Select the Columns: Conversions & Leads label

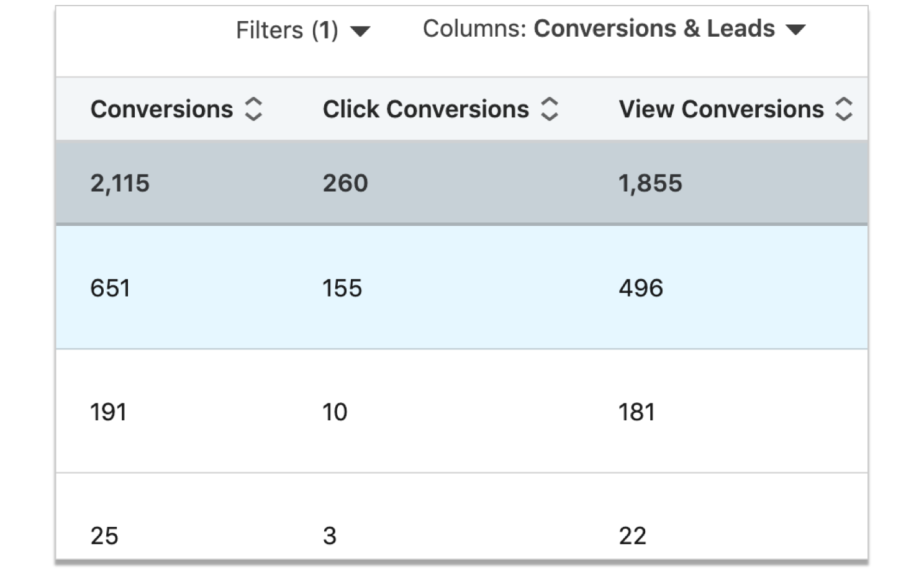pyautogui.click(x=599, y=29)
